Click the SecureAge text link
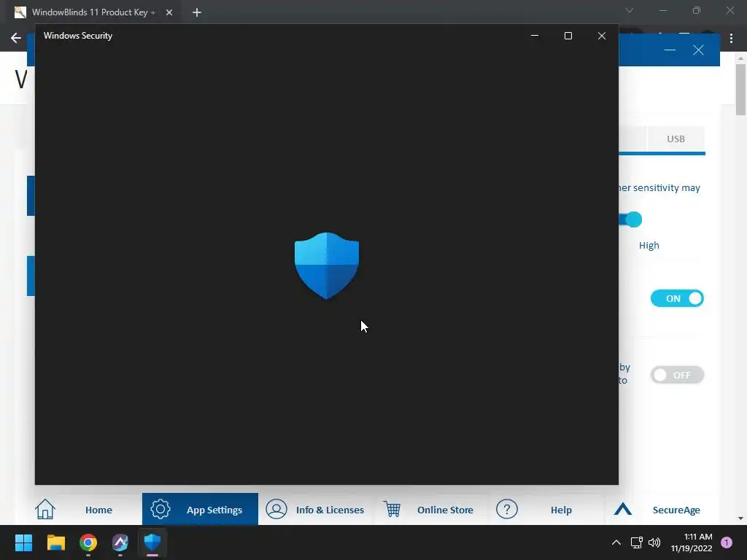The width and height of the screenshot is (747, 560). click(676, 510)
